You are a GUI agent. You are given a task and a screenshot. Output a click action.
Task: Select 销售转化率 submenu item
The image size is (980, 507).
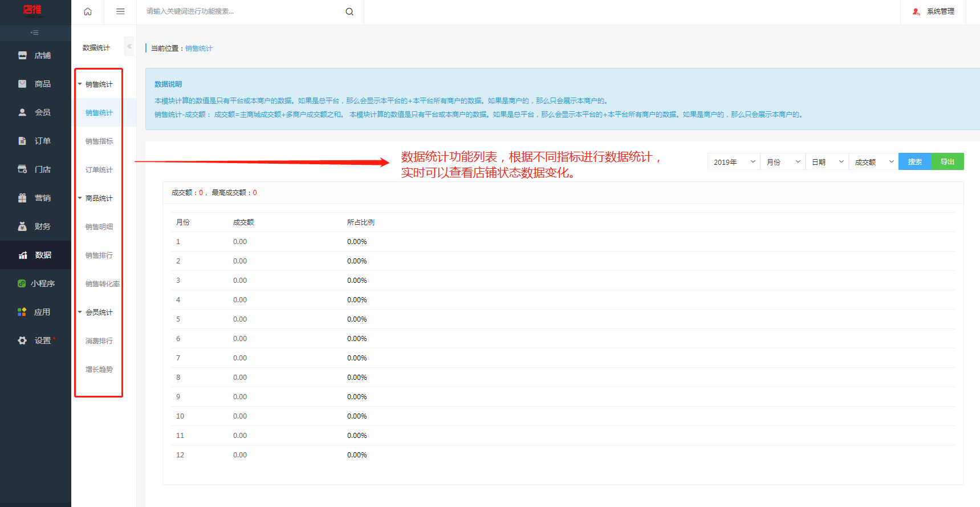click(x=103, y=284)
